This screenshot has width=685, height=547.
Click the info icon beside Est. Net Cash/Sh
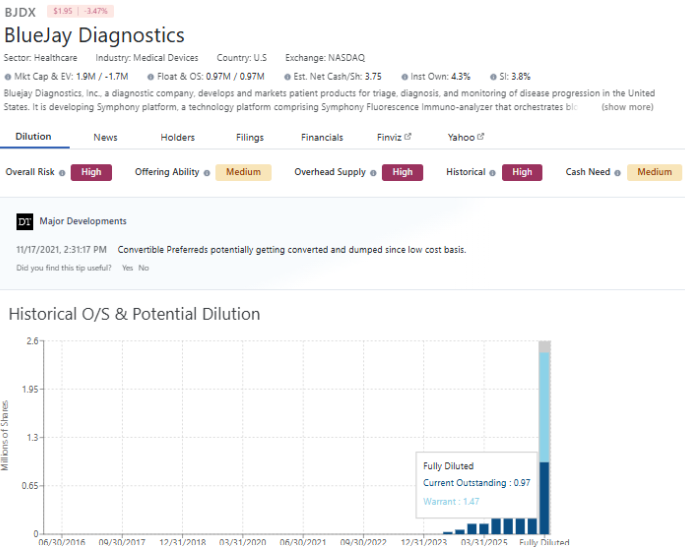coord(287,77)
